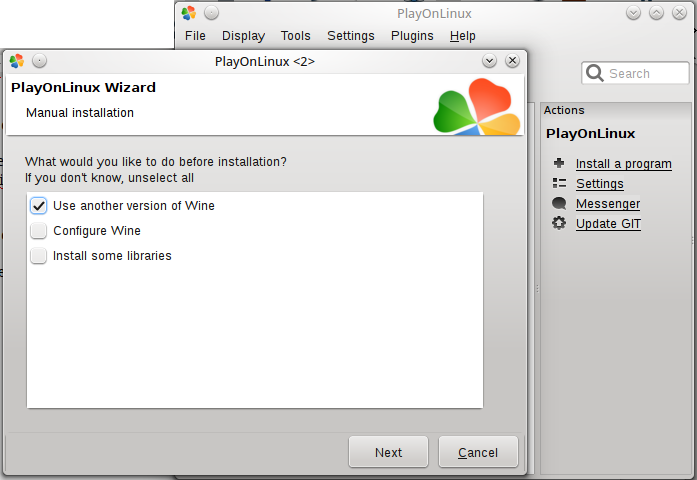Uncheck Use another version of Wine
Image resolution: width=697 pixels, height=480 pixels.
[39, 206]
